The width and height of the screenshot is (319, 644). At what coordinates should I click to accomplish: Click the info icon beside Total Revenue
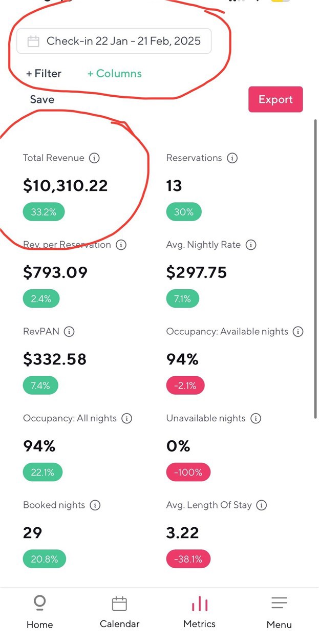point(94,158)
